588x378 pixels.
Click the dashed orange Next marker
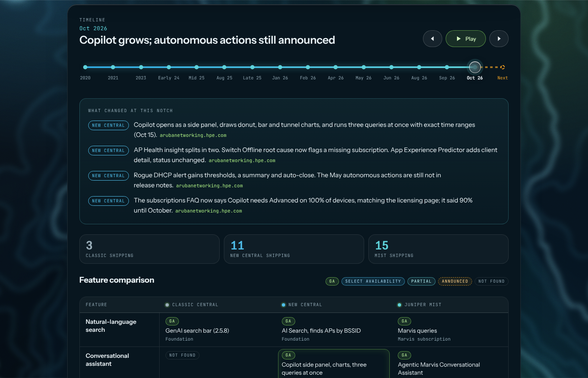503,67
